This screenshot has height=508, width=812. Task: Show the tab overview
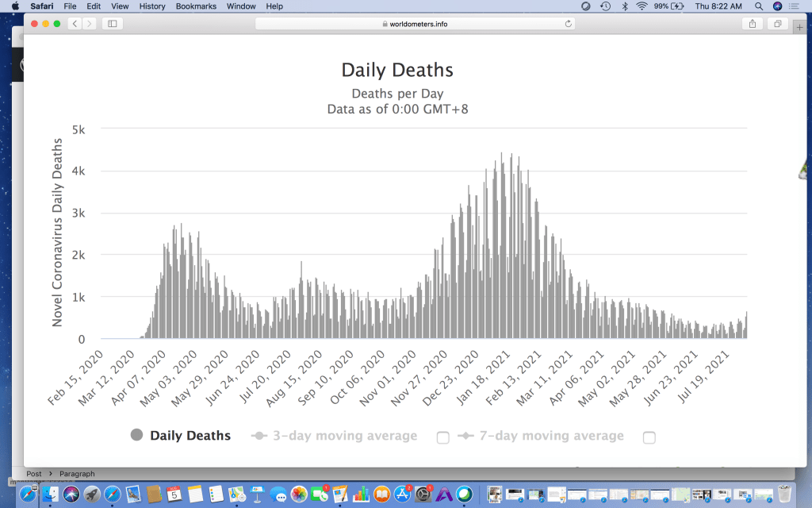778,24
